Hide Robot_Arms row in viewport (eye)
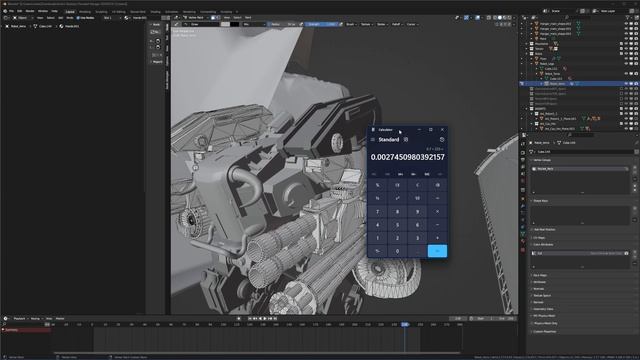This screenshot has width=640, height=360. point(626,84)
